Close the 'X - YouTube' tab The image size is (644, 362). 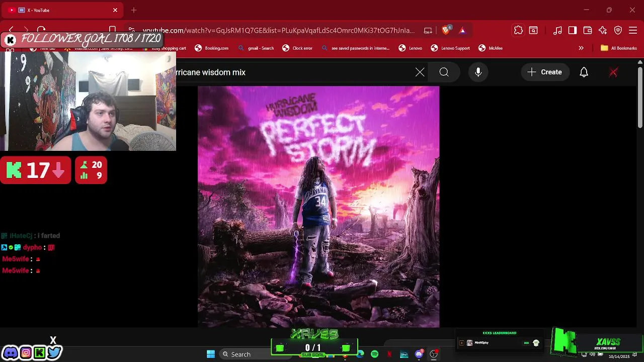[x=115, y=10]
